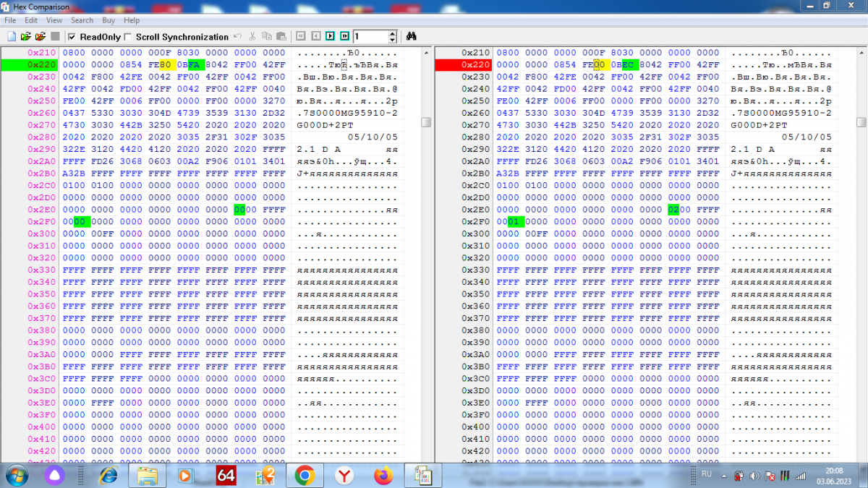Open the red 64 application taskbar icon

(x=226, y=476)
